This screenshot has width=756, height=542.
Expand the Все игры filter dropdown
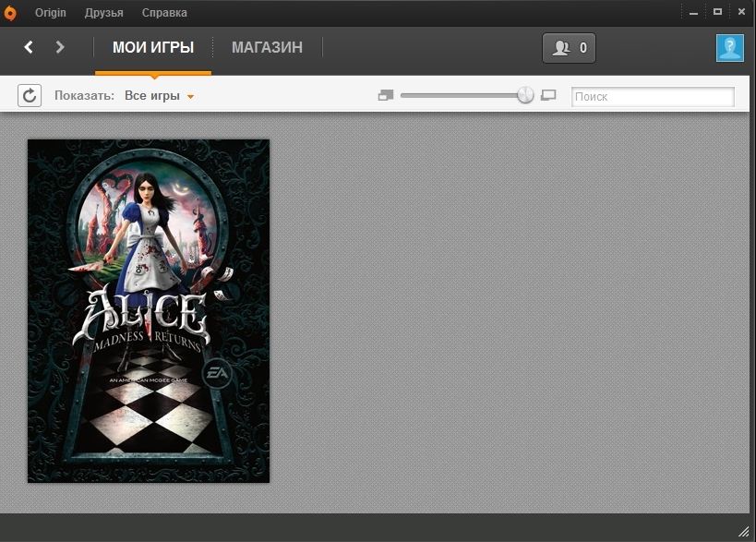click(x=159, y=95)
